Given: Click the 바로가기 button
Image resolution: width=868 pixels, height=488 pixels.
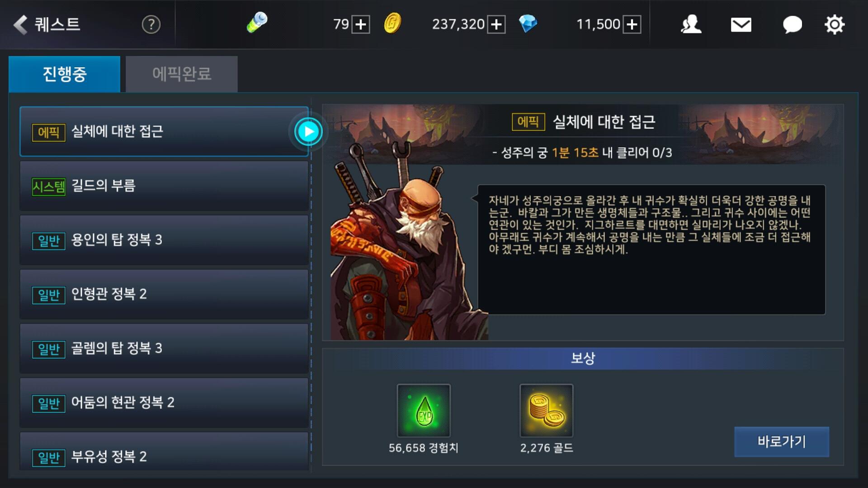Looking at the screenshot, I should tap(782, 441).
